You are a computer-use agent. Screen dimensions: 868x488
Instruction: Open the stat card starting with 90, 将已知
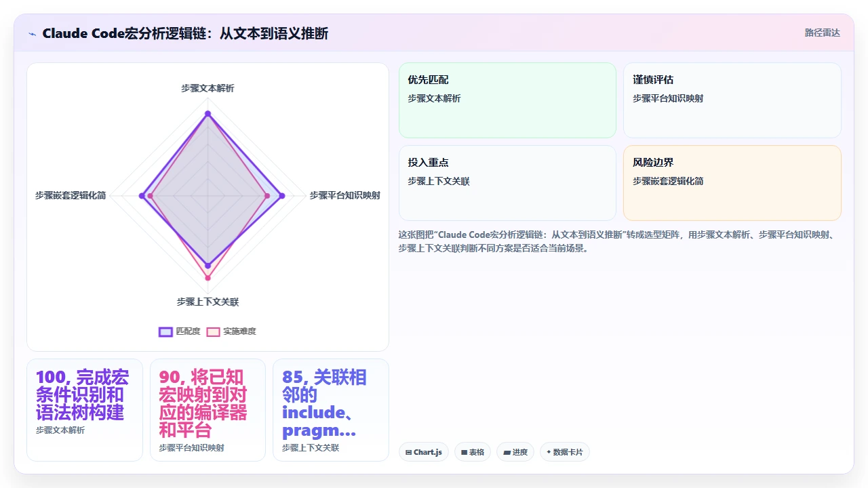208,410
